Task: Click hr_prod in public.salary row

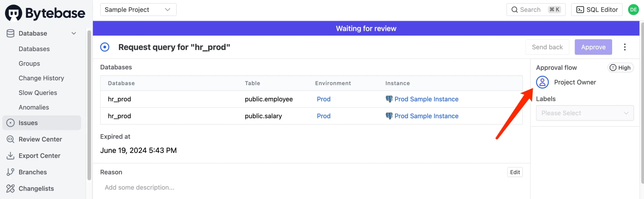Action: 119,116
